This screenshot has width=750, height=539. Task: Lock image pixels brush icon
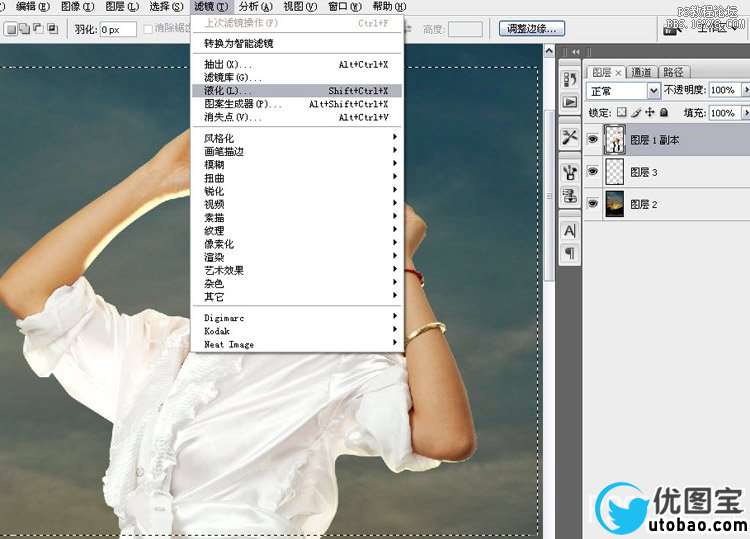(x=636, y=112)
